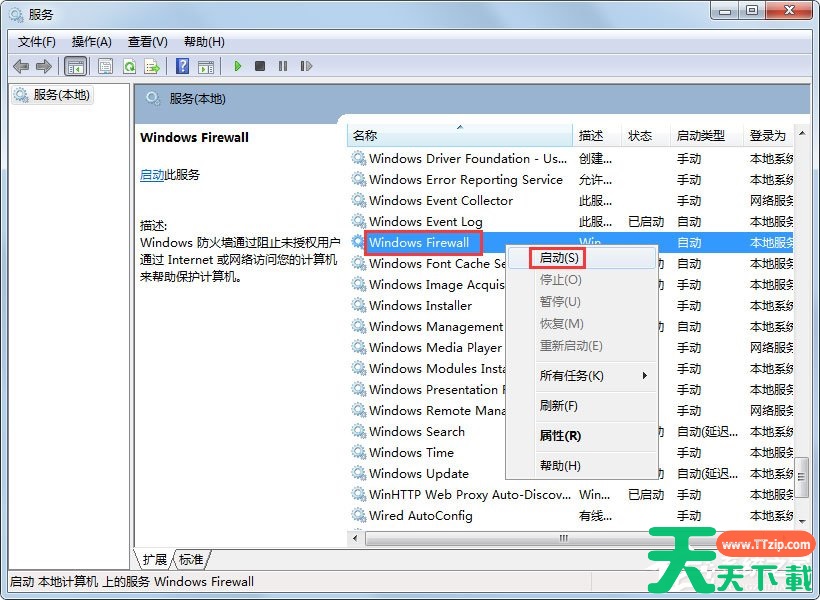Choose 刷新(F) in the context menu
The width and height of the screenshot is (820, 600).
[582, 405]
